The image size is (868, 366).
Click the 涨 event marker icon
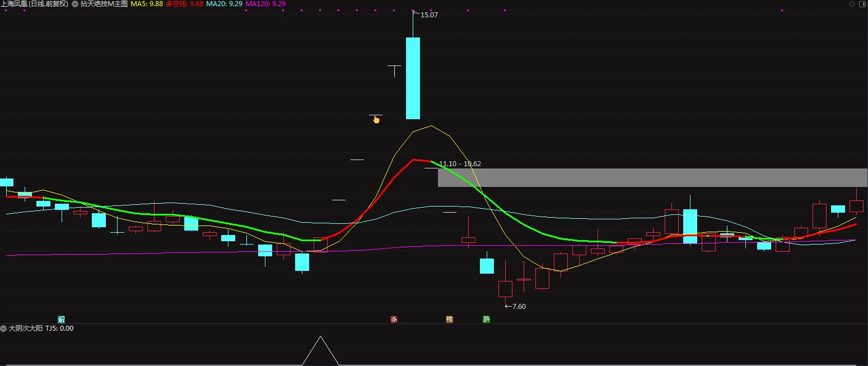coord(394,320)
